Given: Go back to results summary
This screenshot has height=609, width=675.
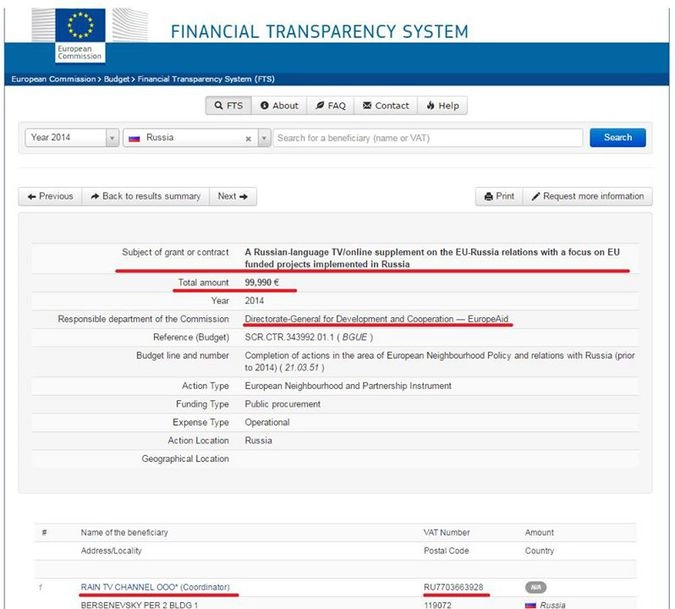Looking at the screenshot, I should pos(145,196).
